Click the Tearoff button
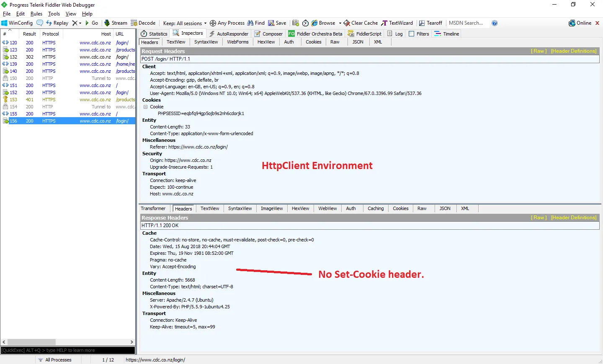603x364 pixels. 430,23
